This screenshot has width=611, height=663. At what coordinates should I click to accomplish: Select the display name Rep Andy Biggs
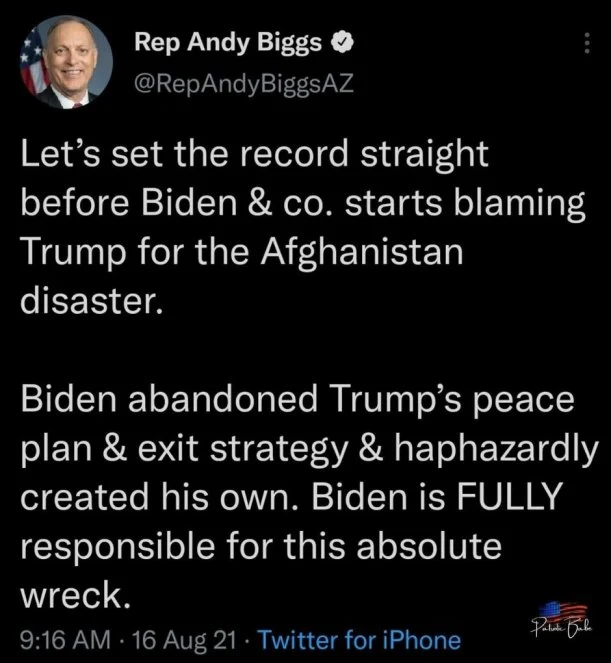228,43
